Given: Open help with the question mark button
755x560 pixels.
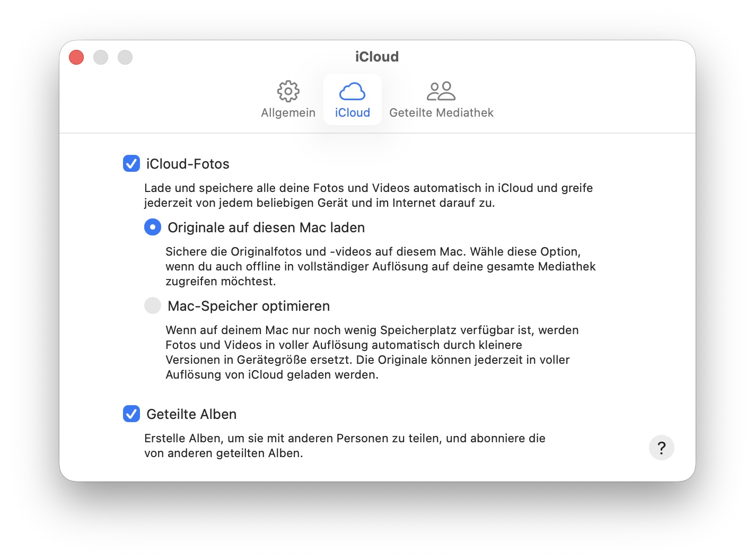Looking at the screenshot, I should pos(662,448).
